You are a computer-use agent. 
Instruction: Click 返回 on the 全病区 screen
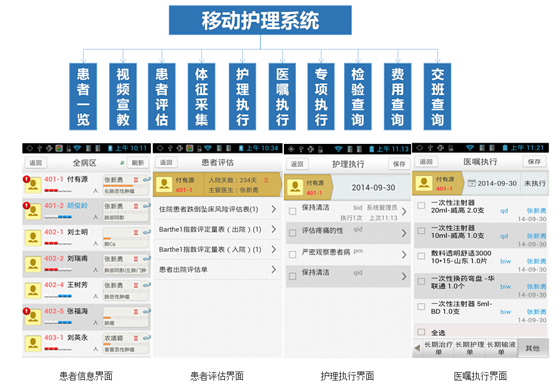(x=35, y=163)
